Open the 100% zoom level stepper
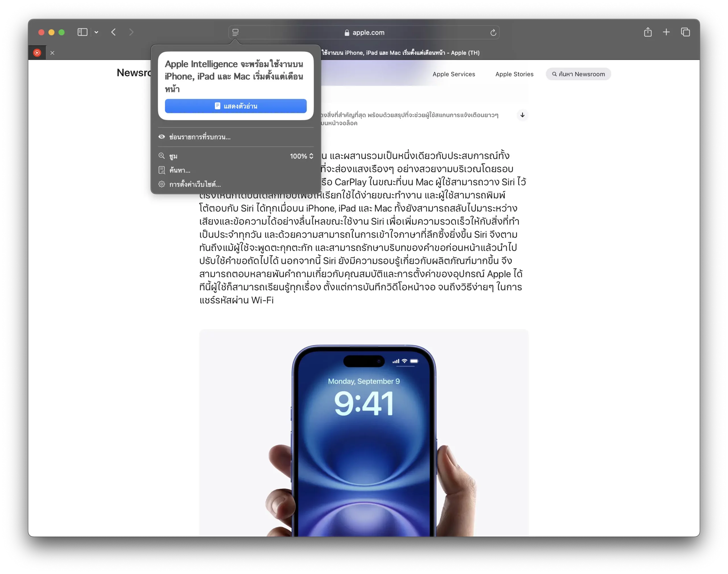This screenshot has width=728, height=574. pos(301,156)
